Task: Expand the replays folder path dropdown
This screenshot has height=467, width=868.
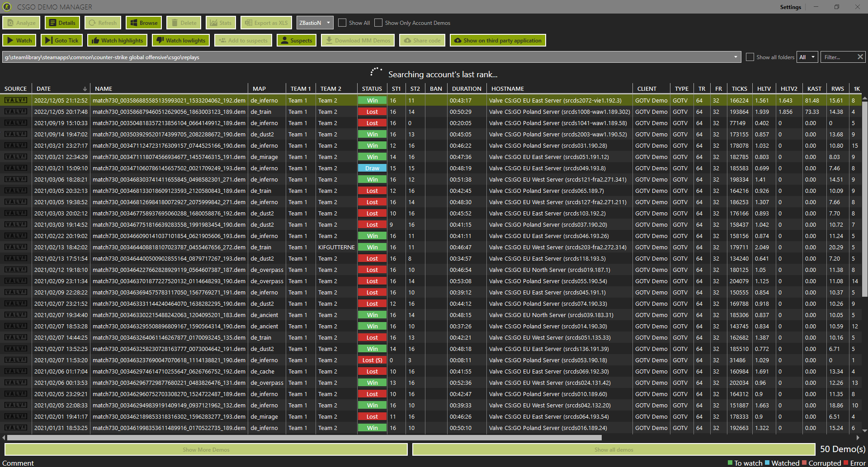Action: click(736, 57)
